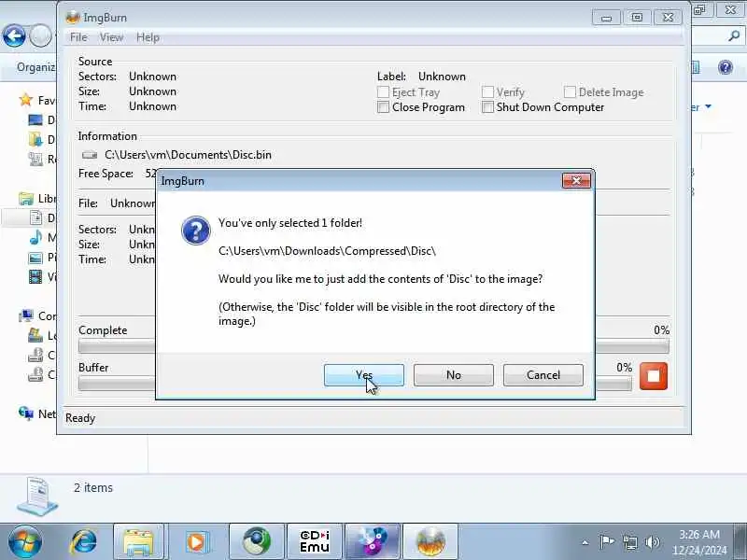Click the network tray icon
This screenshot has width=747, height=560.
coord(630,542)
